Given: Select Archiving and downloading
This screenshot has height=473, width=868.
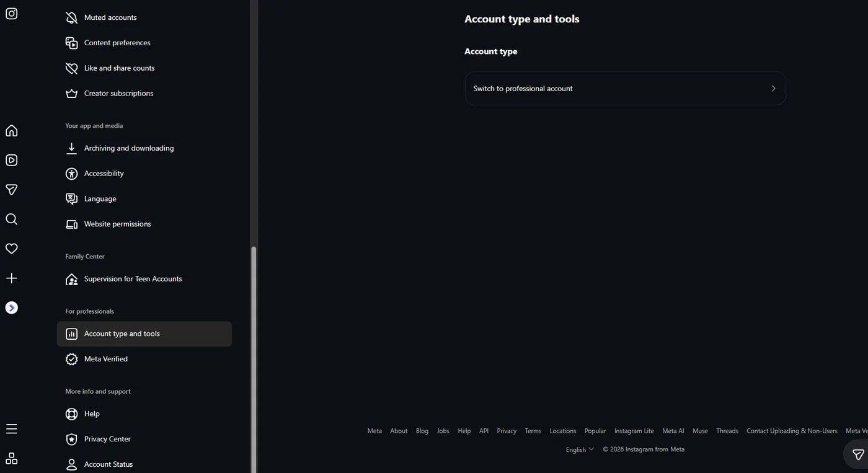Looking at the screenshot, I should tap(144, 148).
